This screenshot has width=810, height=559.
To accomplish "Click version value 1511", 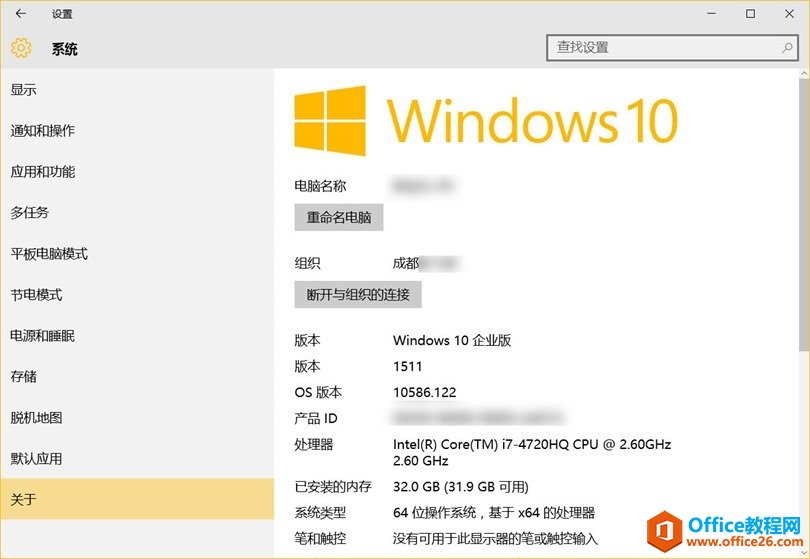I will pos(408,367).
